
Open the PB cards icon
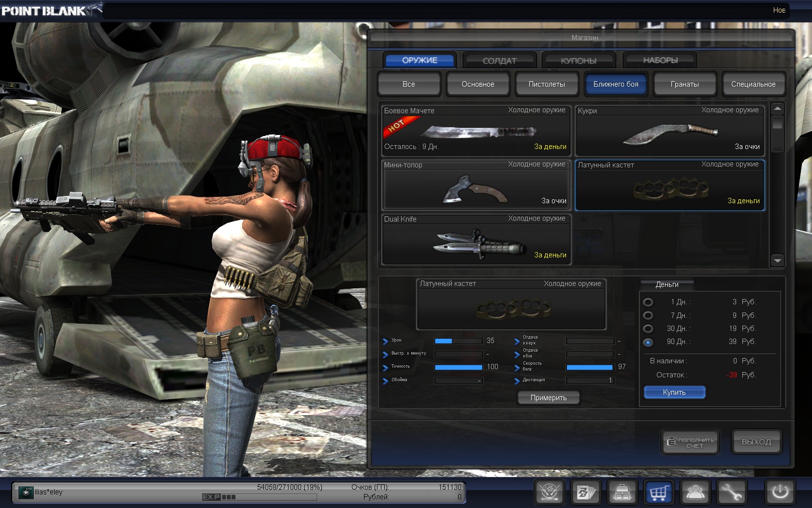coord(585,493)
